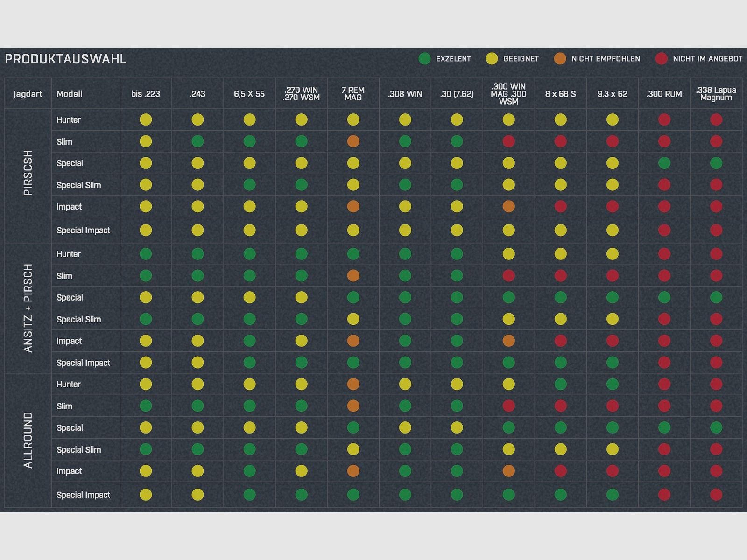This screenshot has height=560, width=747.
Task: Click green dot for Allround Special .338 Lapua Magnum
Action: tap(716, 427)
